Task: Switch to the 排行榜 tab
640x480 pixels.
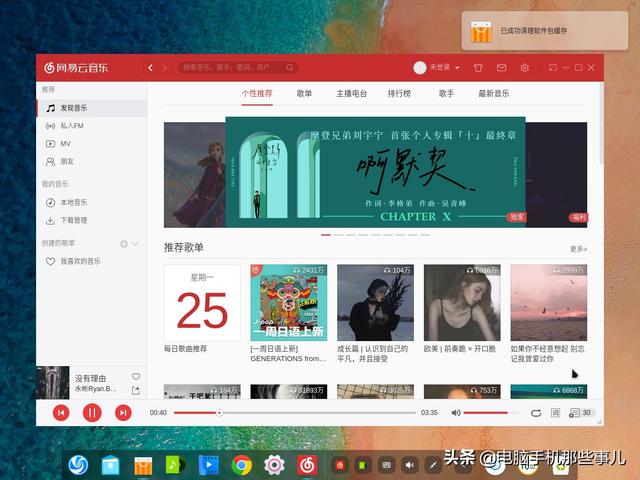Action: 399,93
